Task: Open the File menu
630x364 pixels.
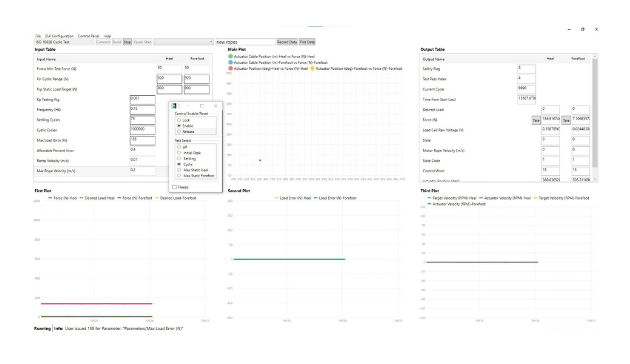Action: pyautogui.click(x=38, y=36)
